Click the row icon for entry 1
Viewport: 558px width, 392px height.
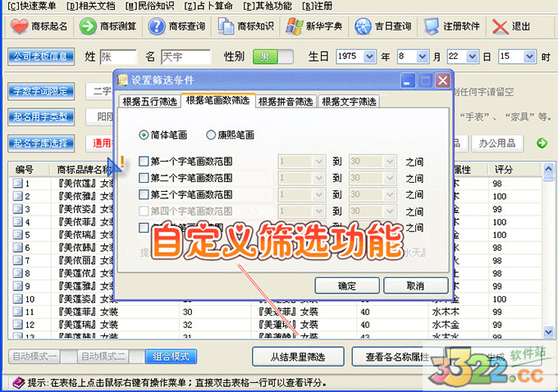17,183
